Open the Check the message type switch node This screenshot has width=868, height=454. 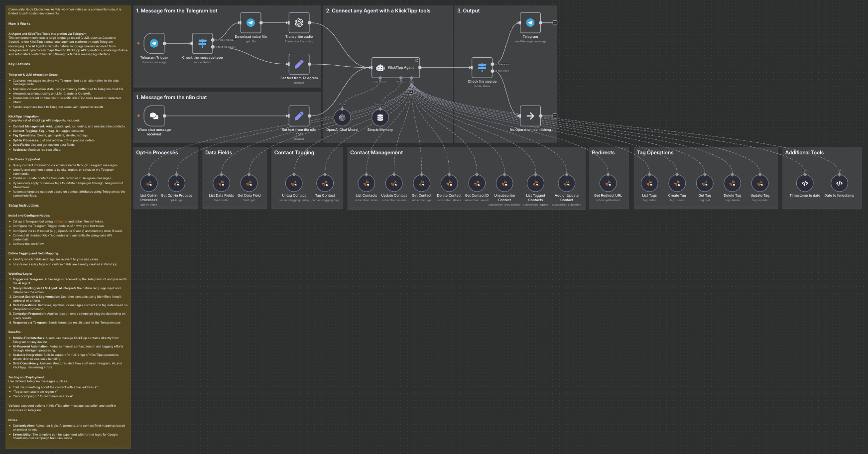tap(202, 43)
